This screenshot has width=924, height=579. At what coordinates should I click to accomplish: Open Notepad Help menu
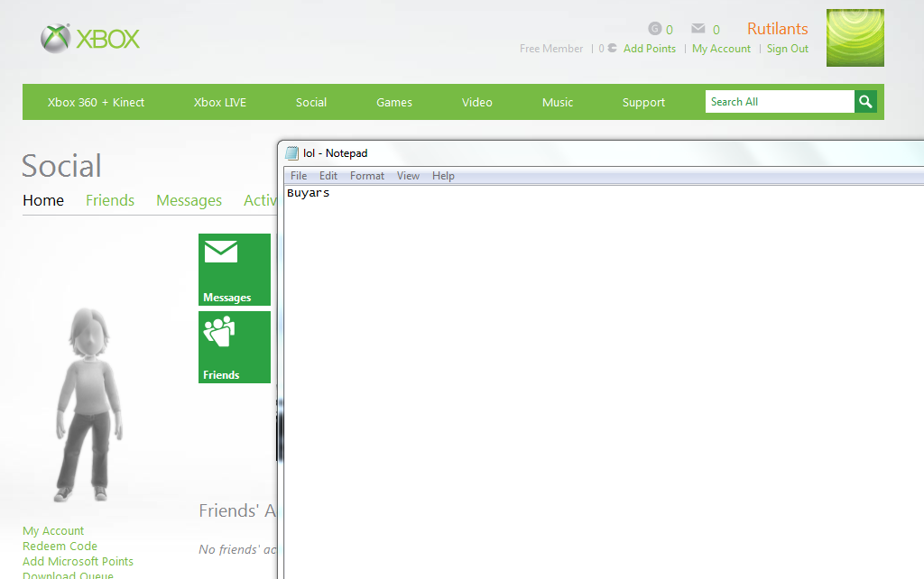point(443,176)
